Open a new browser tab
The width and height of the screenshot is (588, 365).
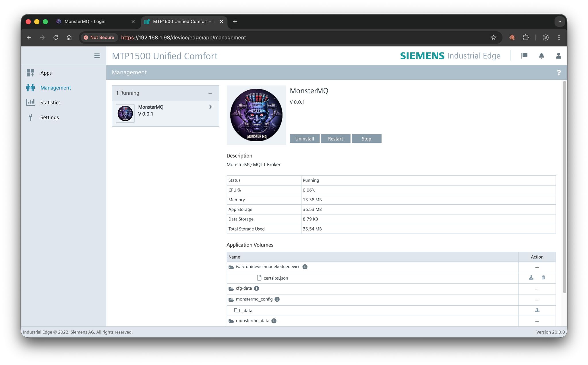point(235,22)
